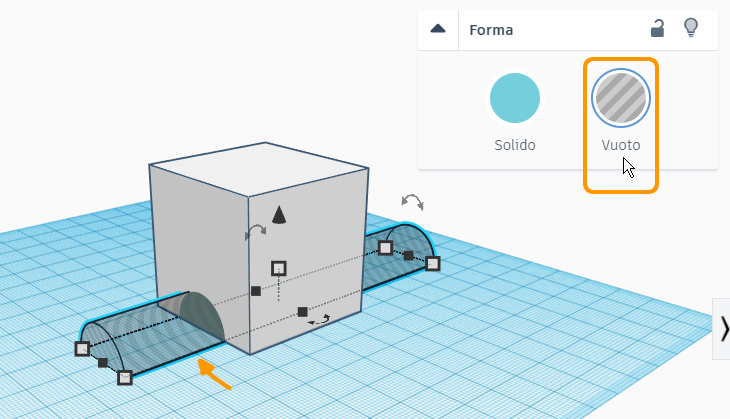This screenshot has width=730, height=419.
Task: Select the top face of the gray cube
Action: point(259,169)
